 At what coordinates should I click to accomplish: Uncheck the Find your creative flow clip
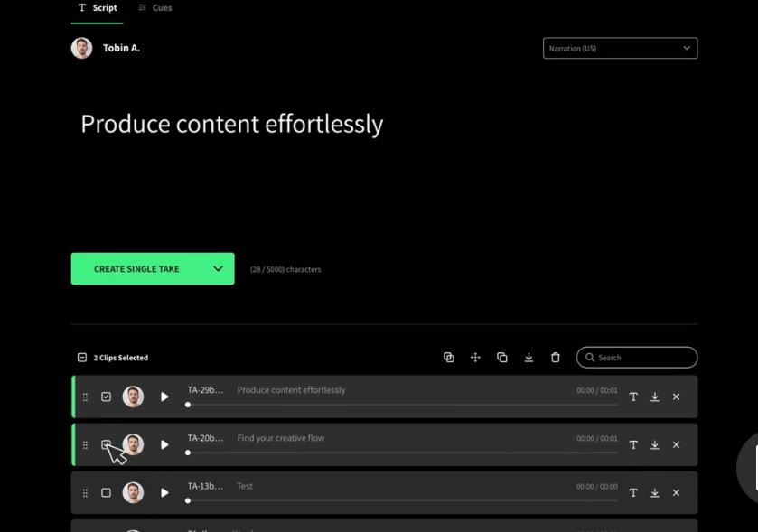coord(106,444)
